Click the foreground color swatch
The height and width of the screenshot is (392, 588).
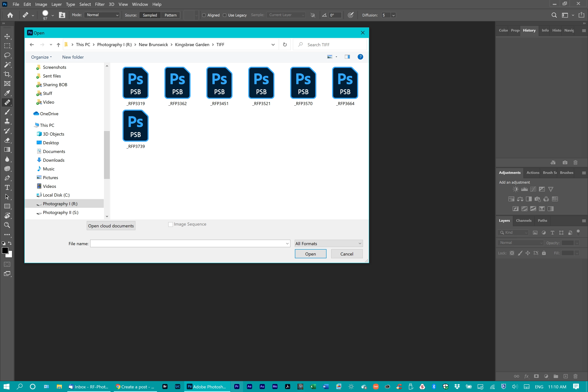coord(5,250)
